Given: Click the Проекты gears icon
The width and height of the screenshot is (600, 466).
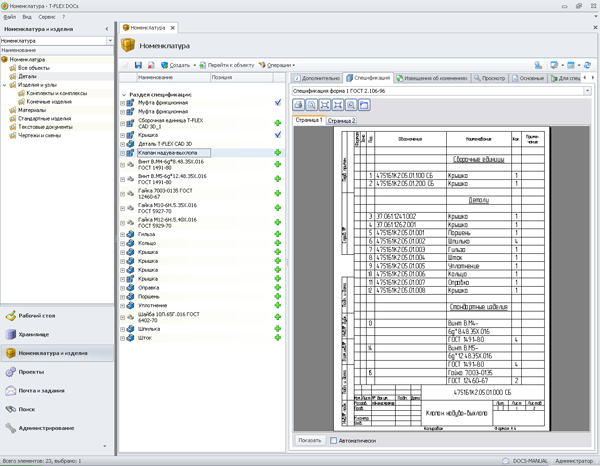Looking at the screenshot, I should pyautogui.click(x=11, y=372).
